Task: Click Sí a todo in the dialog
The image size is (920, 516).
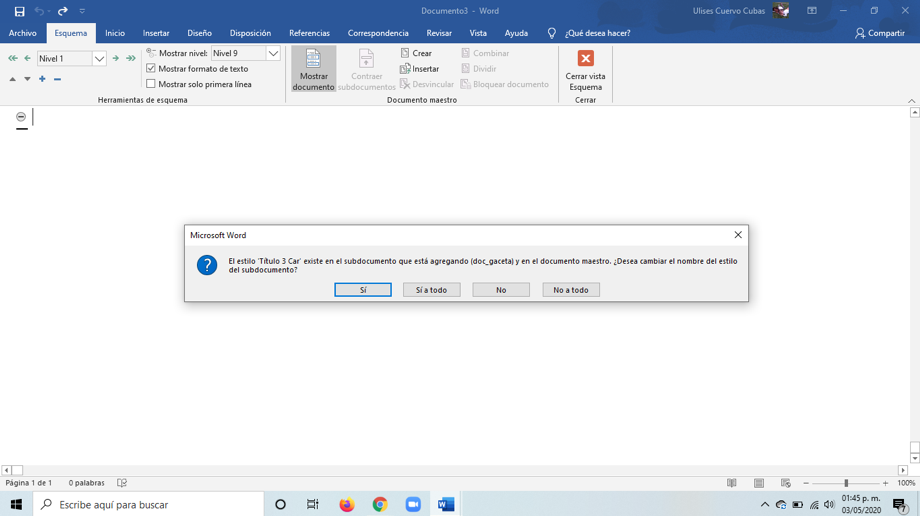Action: (431, 290)
